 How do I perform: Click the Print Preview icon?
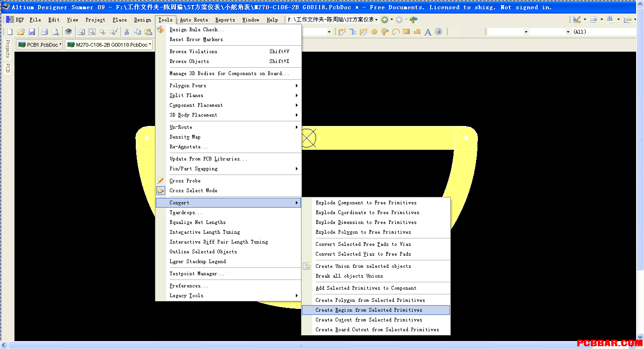[56, 32]
